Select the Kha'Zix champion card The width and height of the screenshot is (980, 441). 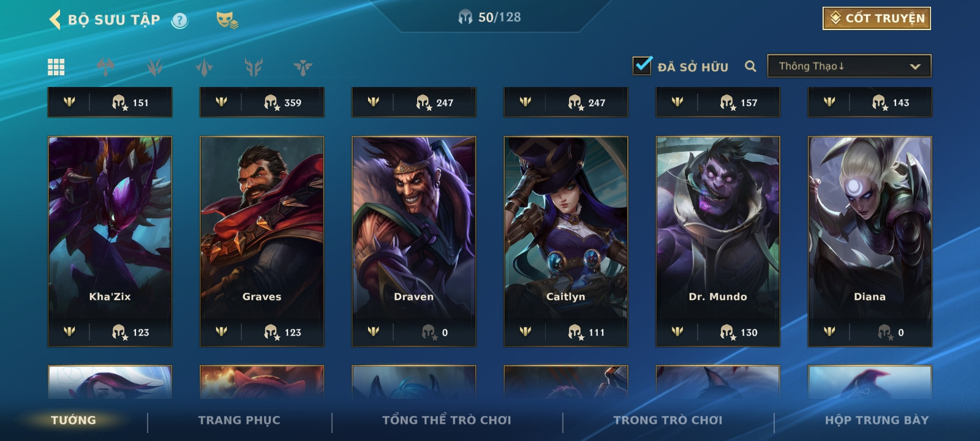tap(110, 241)
